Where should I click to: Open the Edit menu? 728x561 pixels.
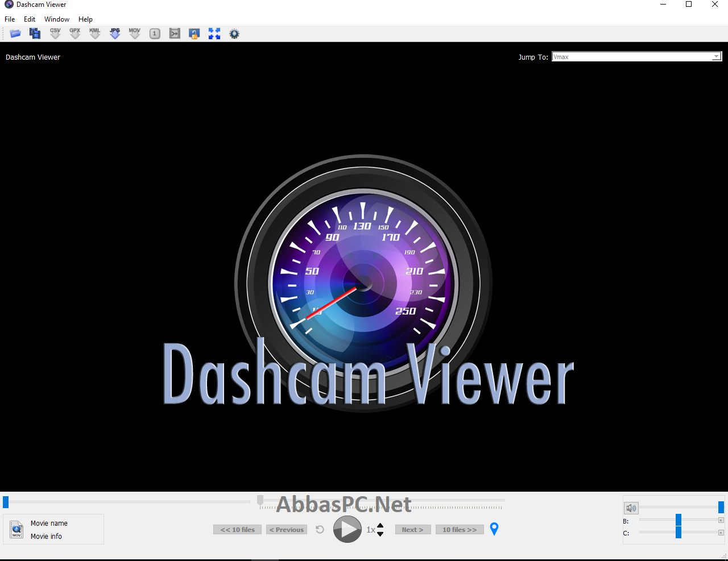pos(30,19)
